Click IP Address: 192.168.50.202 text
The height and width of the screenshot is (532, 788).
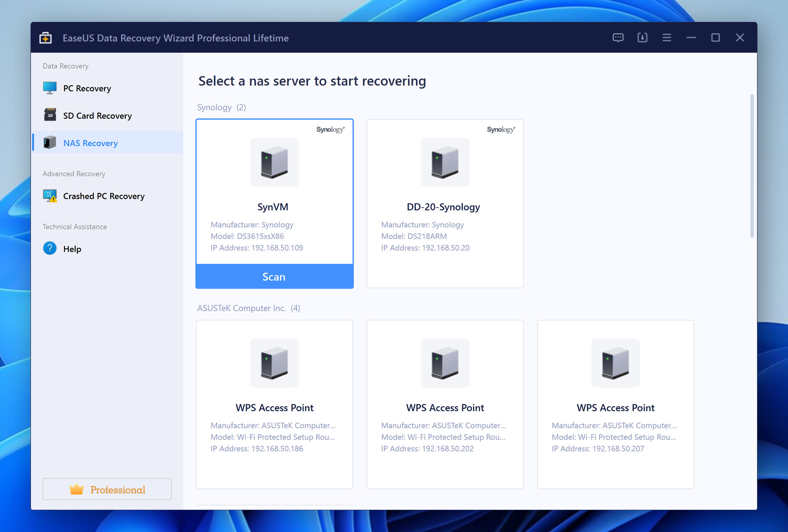click(x=427, y=448)
